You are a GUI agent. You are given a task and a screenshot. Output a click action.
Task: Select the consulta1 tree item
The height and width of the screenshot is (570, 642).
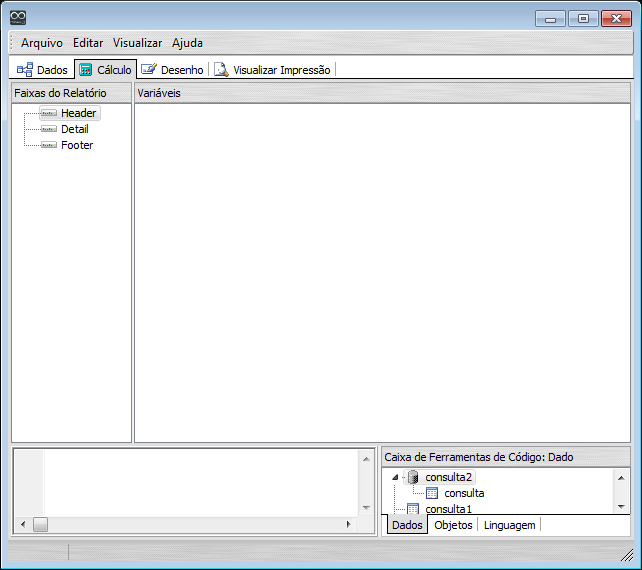click(x=448, y=509)
